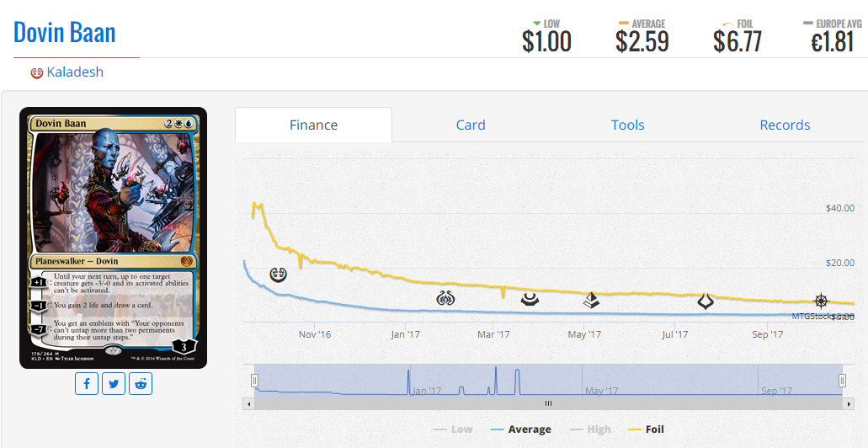Viewport: 868px width, 448px height.
Task: Click the $6.77 foil price
Action: [738, 41]
